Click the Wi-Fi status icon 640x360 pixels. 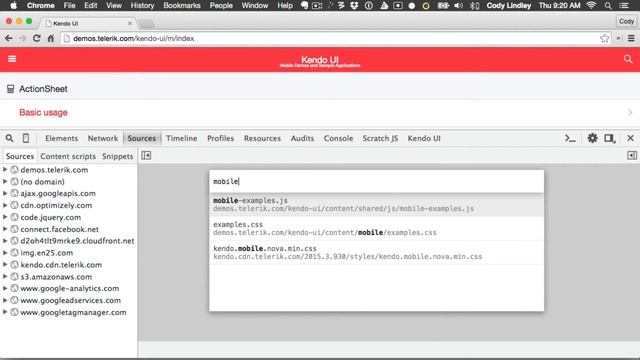tap(591, 5)
